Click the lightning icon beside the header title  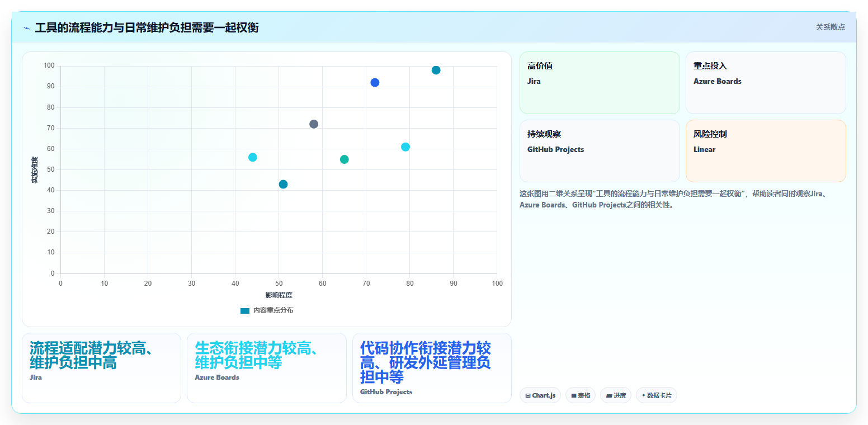pyautogui.click(x=26, y=28)
